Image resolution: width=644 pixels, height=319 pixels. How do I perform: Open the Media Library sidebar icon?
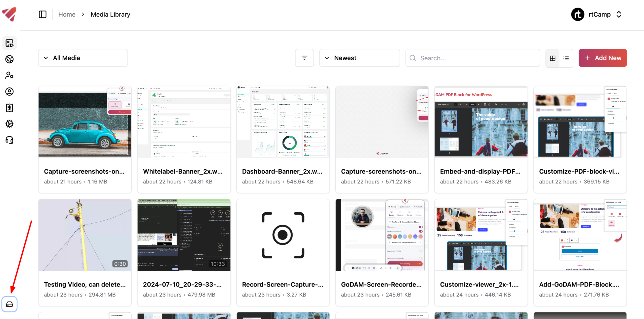point(10,43)
